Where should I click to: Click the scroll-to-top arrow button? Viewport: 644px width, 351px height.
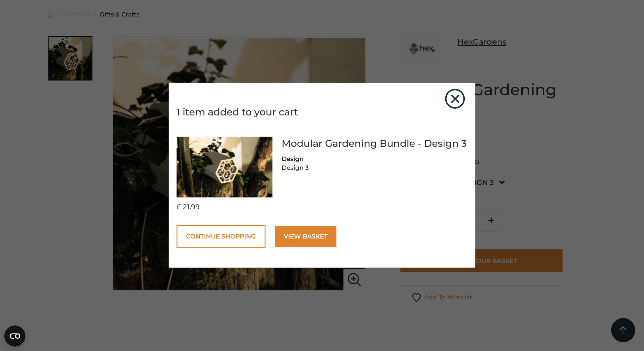[623, 330]
